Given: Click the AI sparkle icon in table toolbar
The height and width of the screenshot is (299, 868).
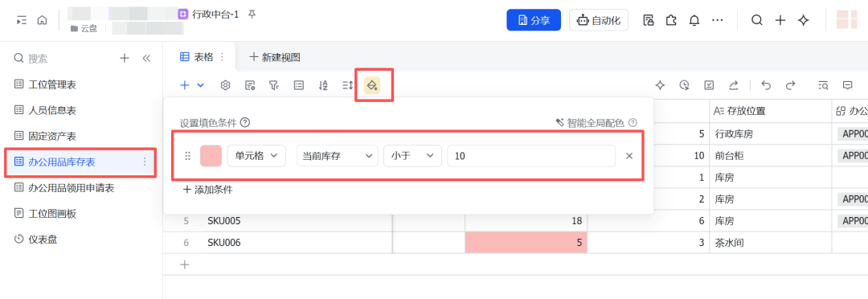Looking at the screenshot, I should tap(660, 85).
